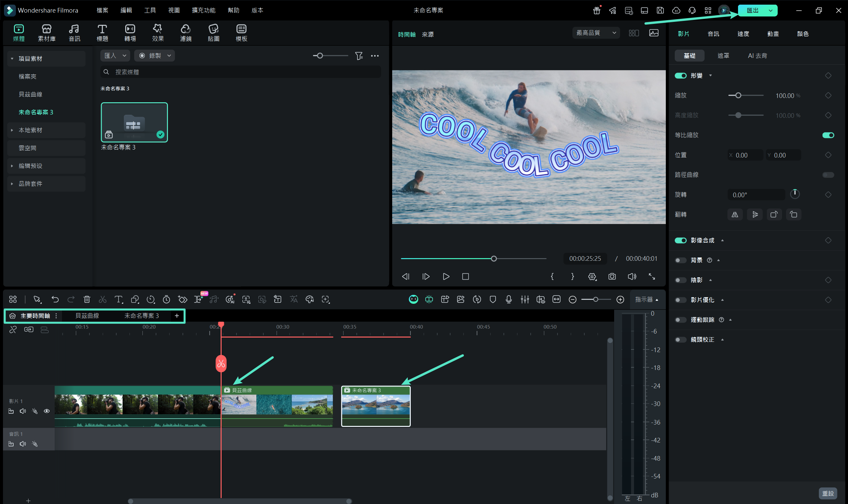Click the 匯出 export button
The height and width of the screenshot is (504, 848).
click(753, 10)
